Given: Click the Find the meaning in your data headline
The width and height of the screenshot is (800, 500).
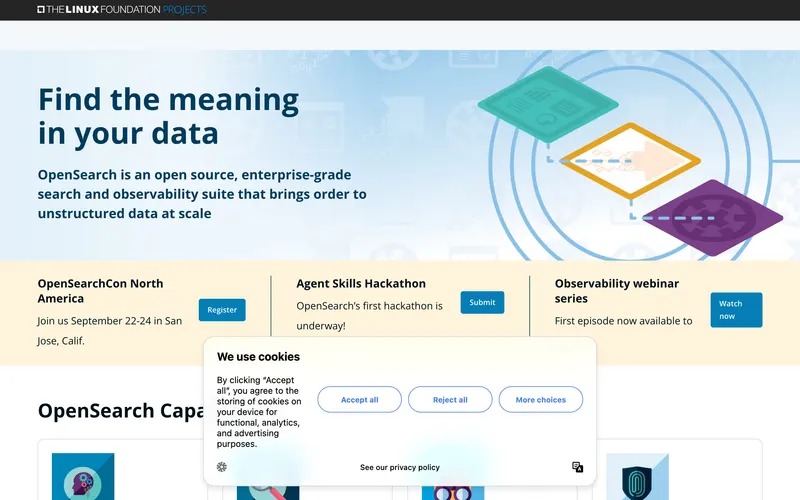Looking at the screenshot, I should click(x=168, y=116).
